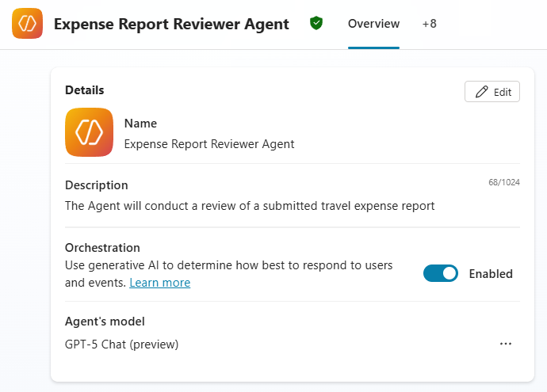Click the Agent's model label
547x392 pixels.
(x=105, y=322)
